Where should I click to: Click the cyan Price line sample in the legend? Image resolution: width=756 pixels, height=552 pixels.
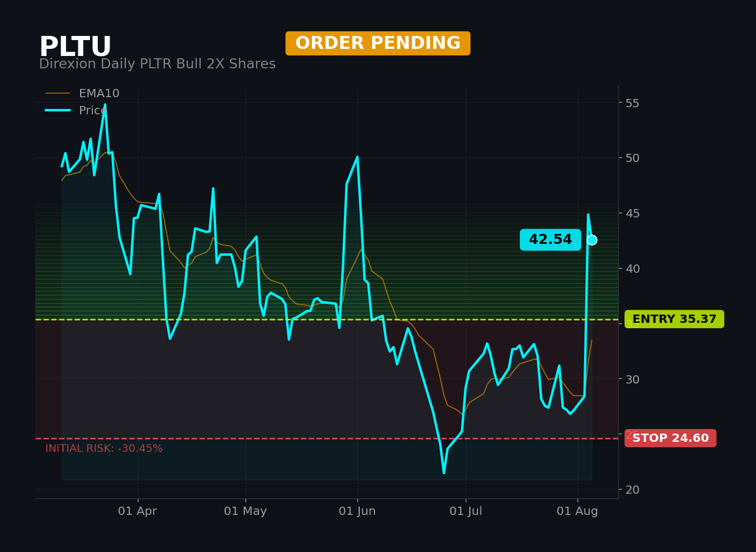click(58, 111)
